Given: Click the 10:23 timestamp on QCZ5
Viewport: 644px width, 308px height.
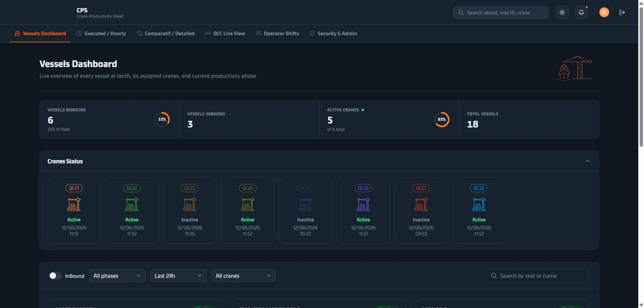Looking at the screenshot, I should coord(306,234).
